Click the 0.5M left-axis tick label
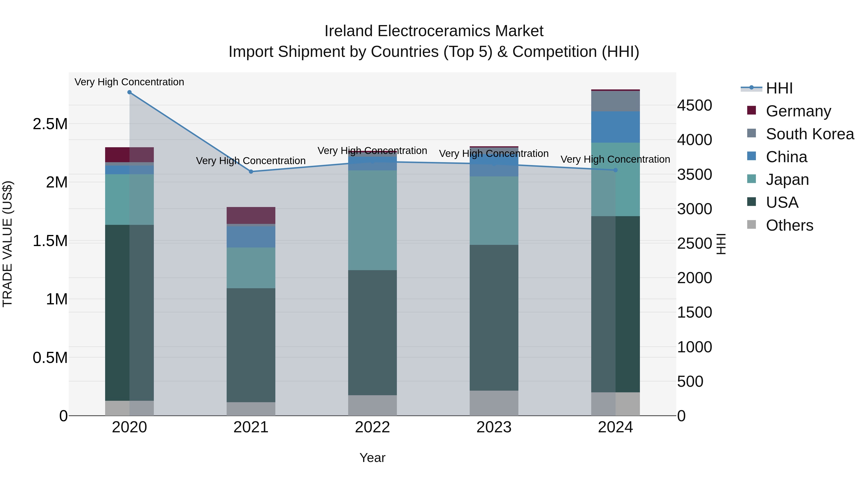The image size is (868, 488). [x=50, y=358]
